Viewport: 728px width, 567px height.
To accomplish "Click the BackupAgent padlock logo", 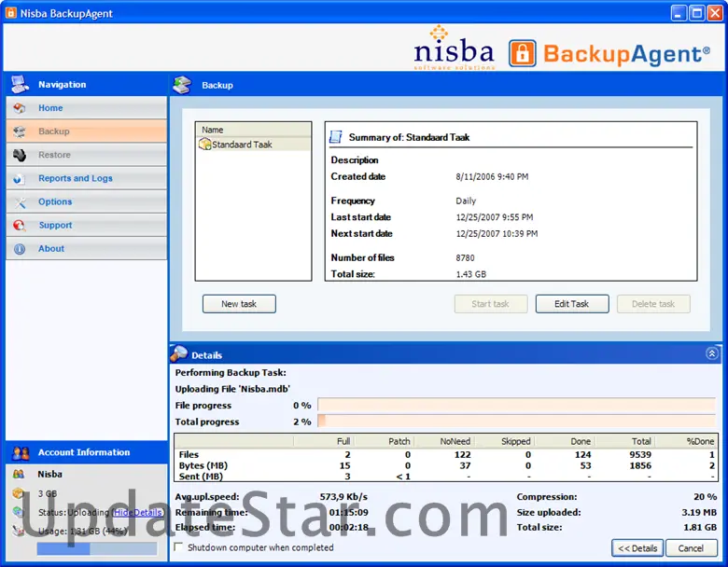I will tap(523, 53).
